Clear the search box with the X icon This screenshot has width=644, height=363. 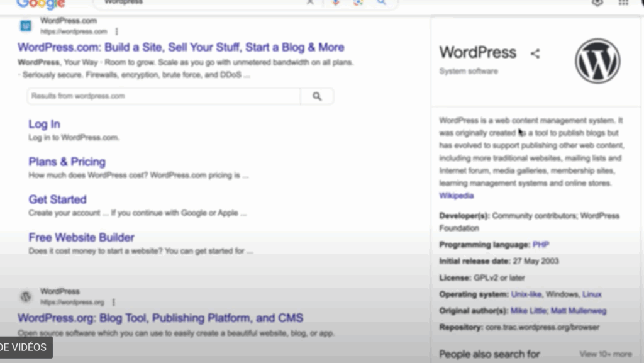click(x=310, y=2)
